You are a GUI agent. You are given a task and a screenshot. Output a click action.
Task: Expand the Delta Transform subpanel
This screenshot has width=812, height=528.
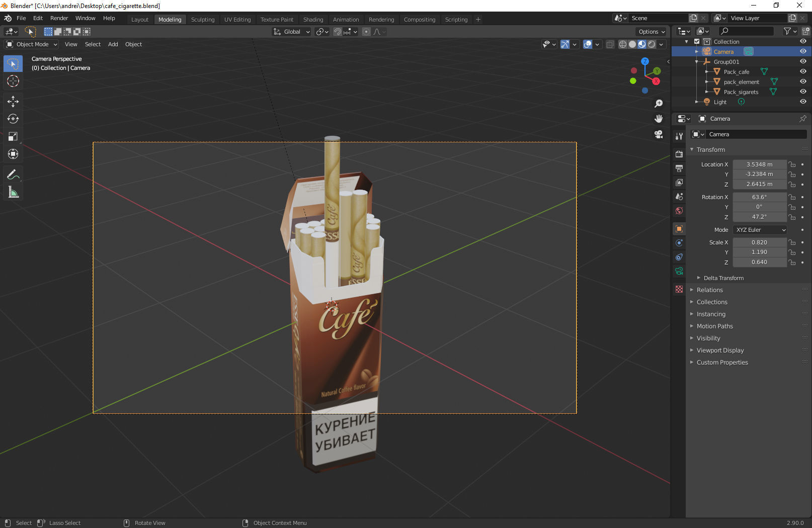coord(699,278)
